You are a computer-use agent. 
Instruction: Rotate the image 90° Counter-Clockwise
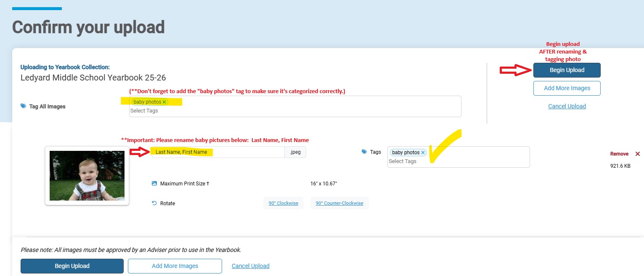tap(339, 203)
